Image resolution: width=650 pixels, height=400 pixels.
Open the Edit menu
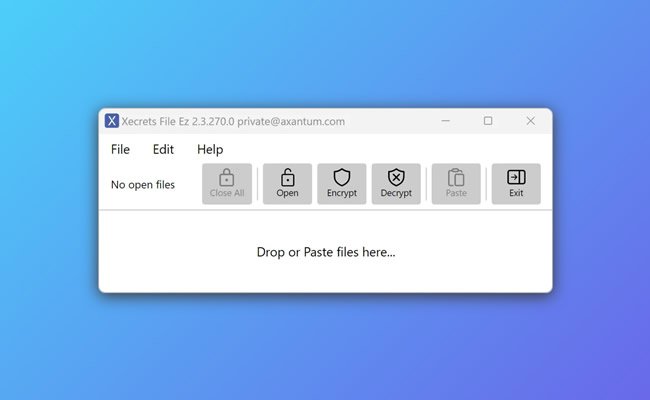[x=163, y=149]
